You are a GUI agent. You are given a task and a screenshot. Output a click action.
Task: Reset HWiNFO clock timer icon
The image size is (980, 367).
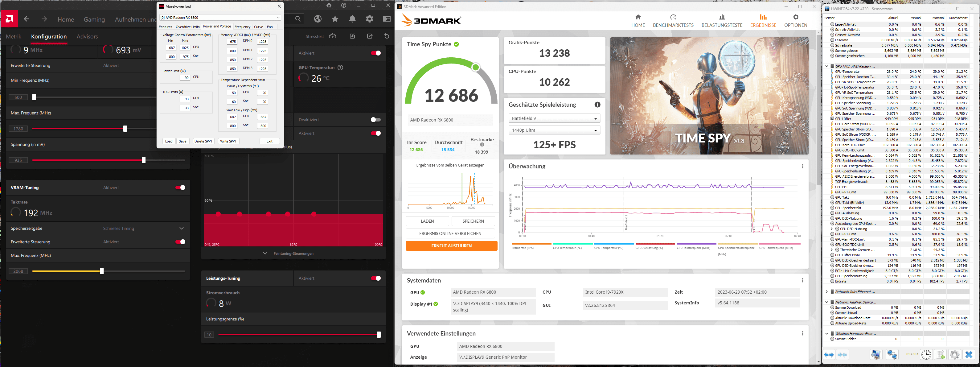pos(926,355)
